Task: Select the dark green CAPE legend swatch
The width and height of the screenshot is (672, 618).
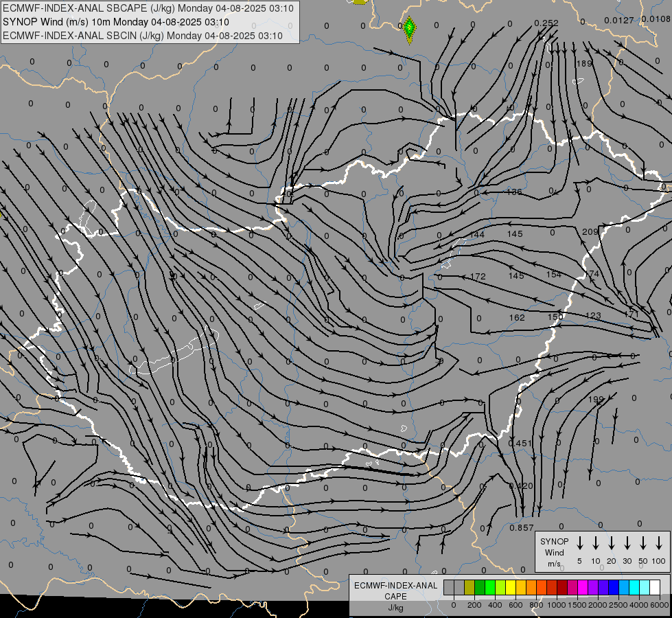Action: [480, 587]
